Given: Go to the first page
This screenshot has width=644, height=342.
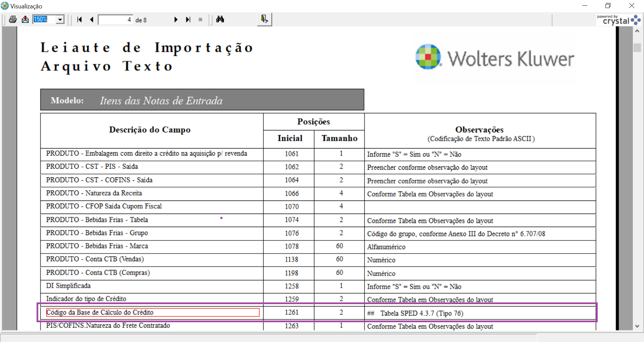Looking at the screenshot, I should [x=79, y=19].
